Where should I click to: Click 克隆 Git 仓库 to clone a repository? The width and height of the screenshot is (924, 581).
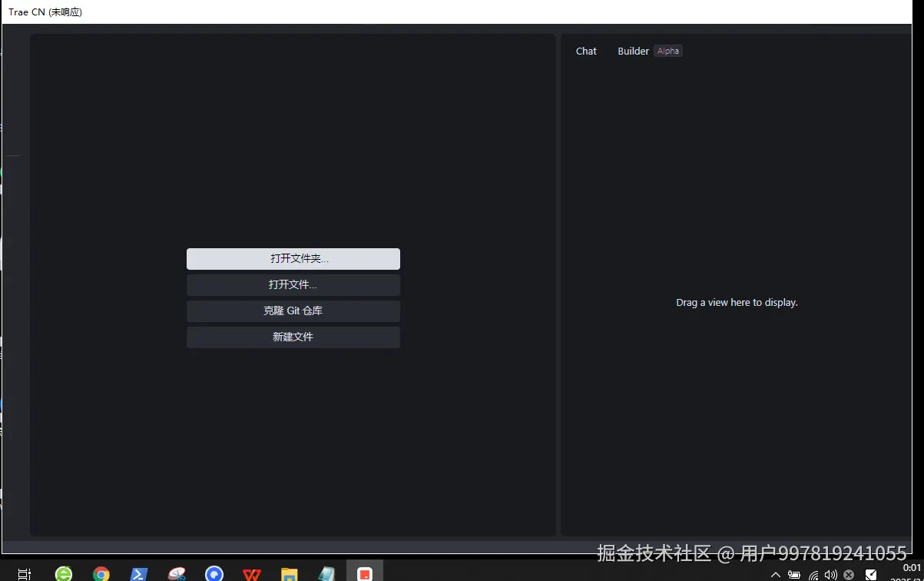(293, 310)
